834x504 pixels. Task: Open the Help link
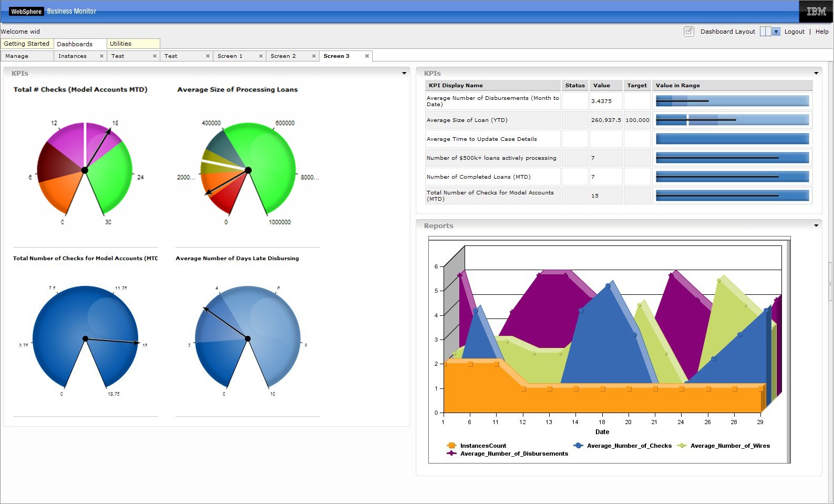coord(822,32)
